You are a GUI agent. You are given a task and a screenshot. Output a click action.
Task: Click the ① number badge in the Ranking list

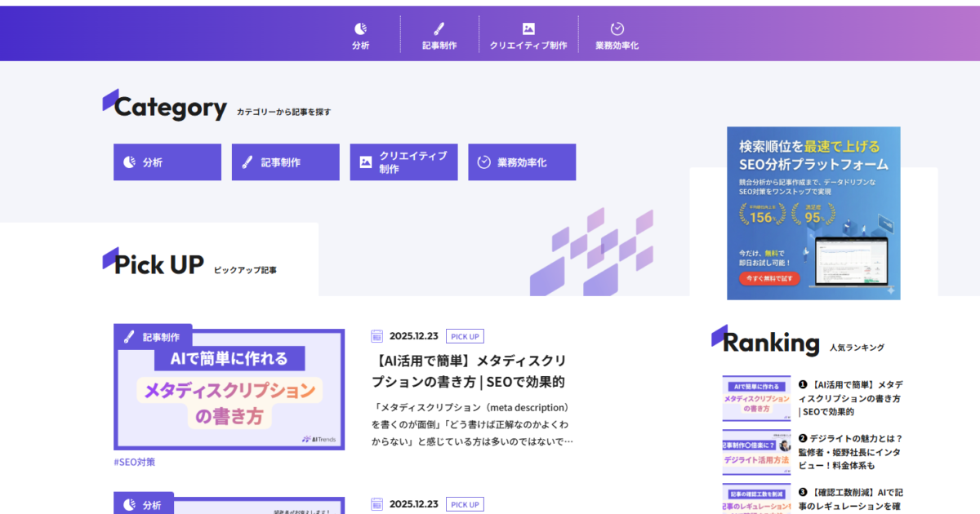click(804, 383)
